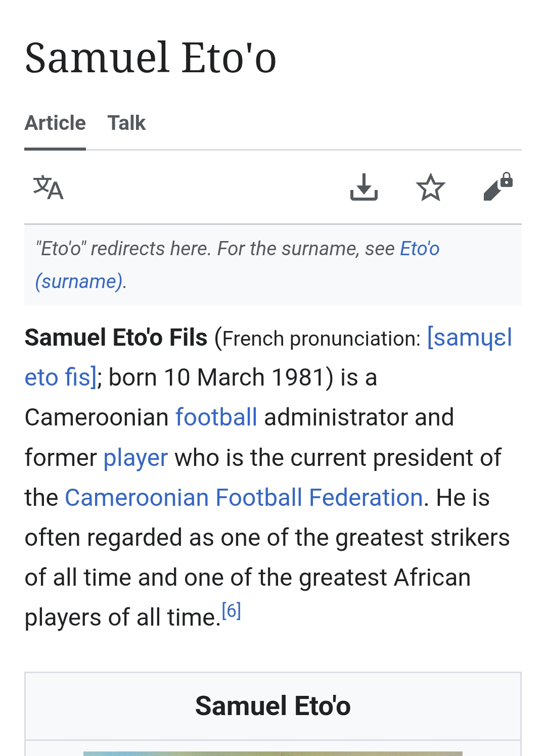Tap the download page icon
546x756 pixels.
tap(364, 187)
